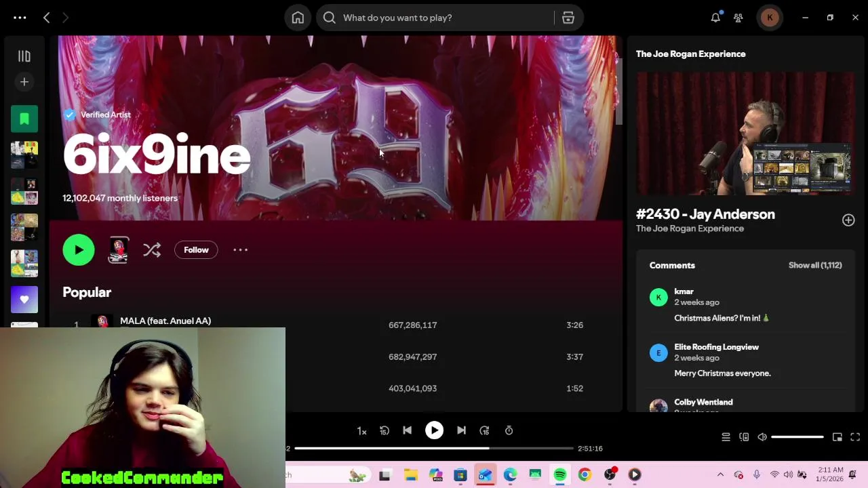Open the Liked Songs heart tile
Viewport: 868px width, 488px height.
coord(24,299)
